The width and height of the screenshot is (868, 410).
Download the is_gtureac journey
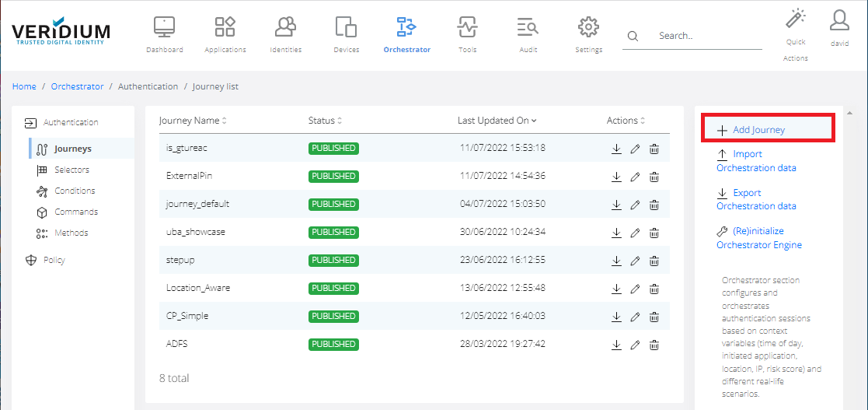[x=616, y=149]
